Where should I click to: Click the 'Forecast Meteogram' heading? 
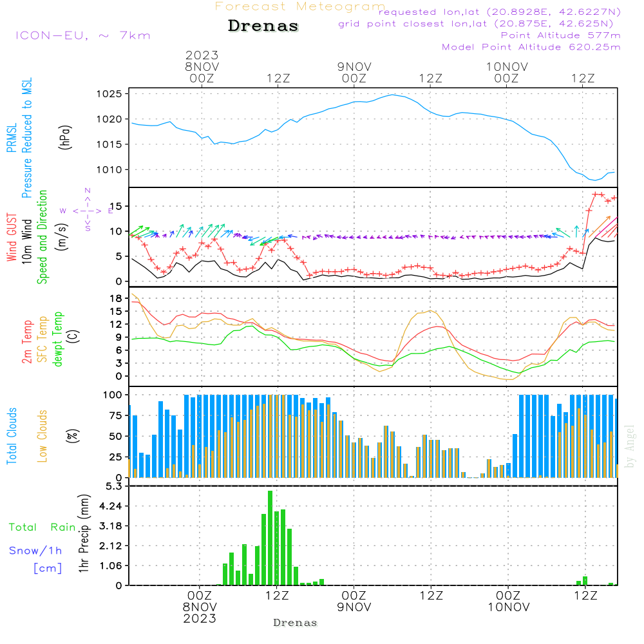click(x=300, y=6)
